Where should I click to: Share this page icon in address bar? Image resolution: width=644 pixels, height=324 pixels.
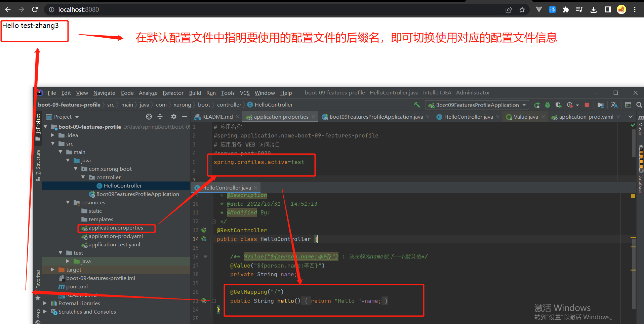[x=509, y=10]
